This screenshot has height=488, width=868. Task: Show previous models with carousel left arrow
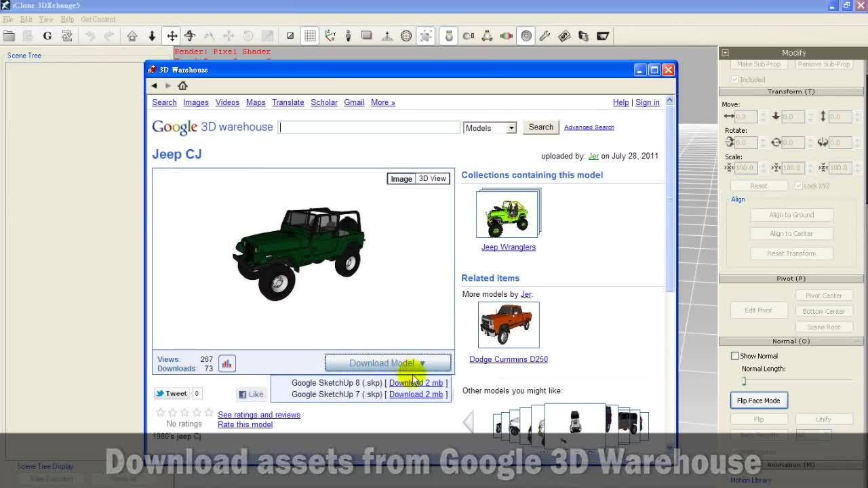click(469, 422)
